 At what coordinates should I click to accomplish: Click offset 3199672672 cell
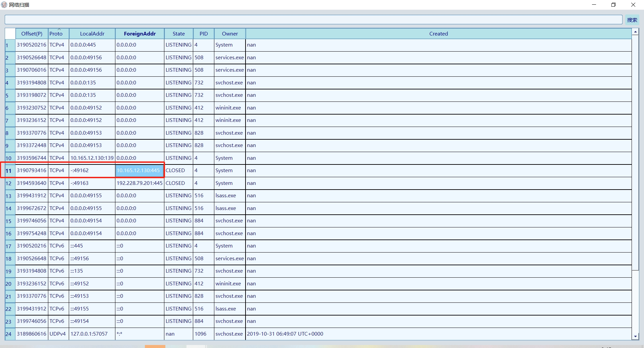point(32,208)
